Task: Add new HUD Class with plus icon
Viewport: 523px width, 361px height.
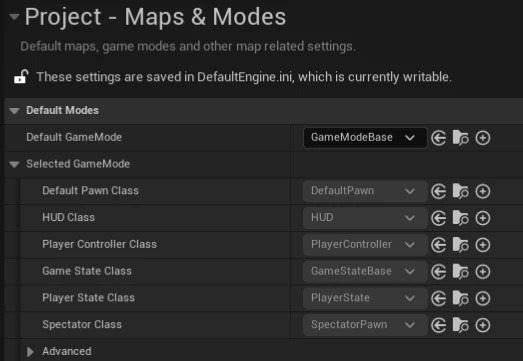Action: 483,218
